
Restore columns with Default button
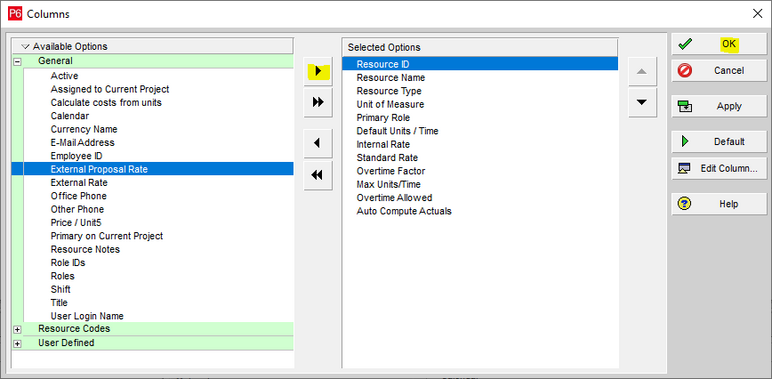tap(719, 142)
